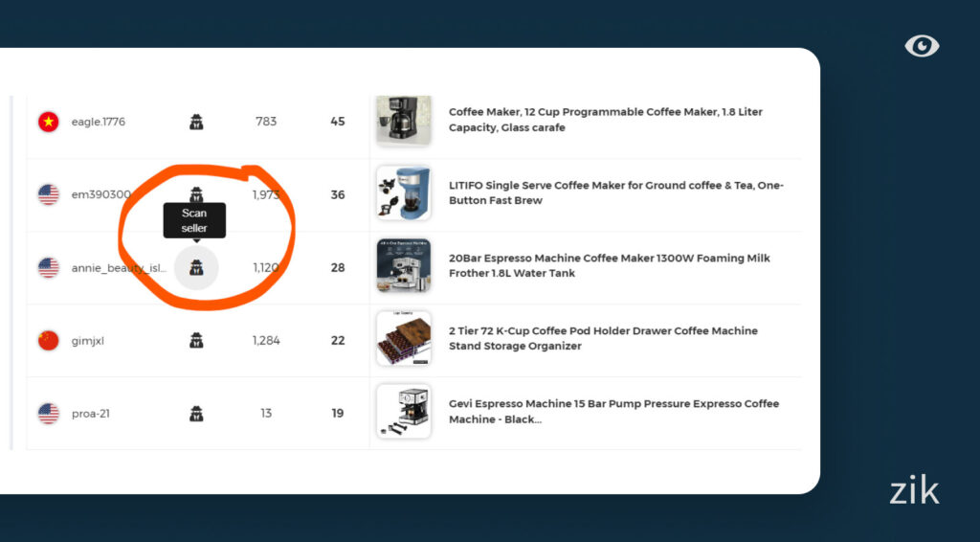Toggle the eye visibility icon
Image resolution: width=980 pixels, height=542 pixels.
coord(922,46)
